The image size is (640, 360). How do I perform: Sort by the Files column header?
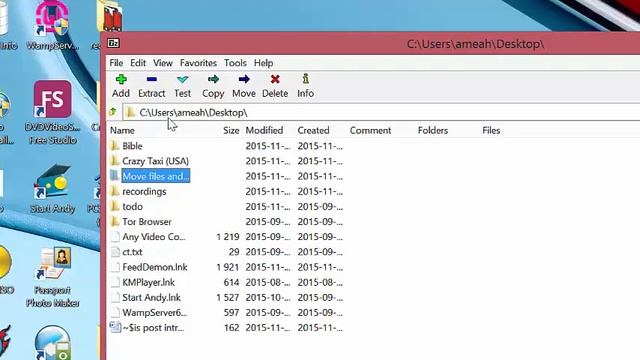pos(491,130)
